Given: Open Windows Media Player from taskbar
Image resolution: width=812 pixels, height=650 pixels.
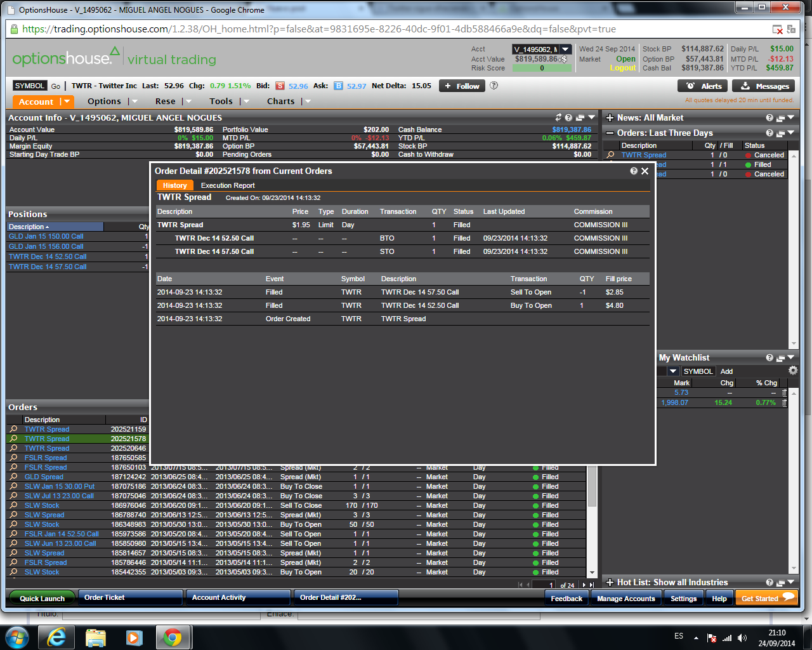Looking at the screenshot, I should [134, 637].
